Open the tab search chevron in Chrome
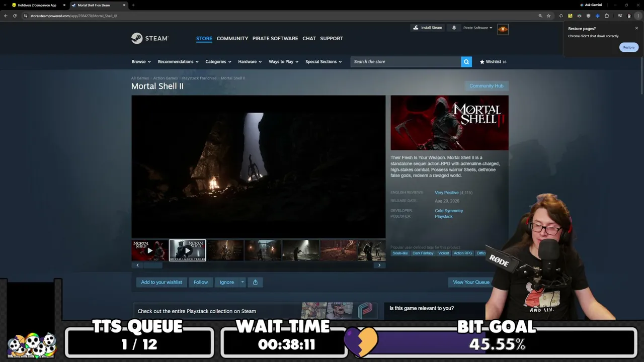This screenshot has height=362, width=644. pyautogui.click(x=6, y=5)
